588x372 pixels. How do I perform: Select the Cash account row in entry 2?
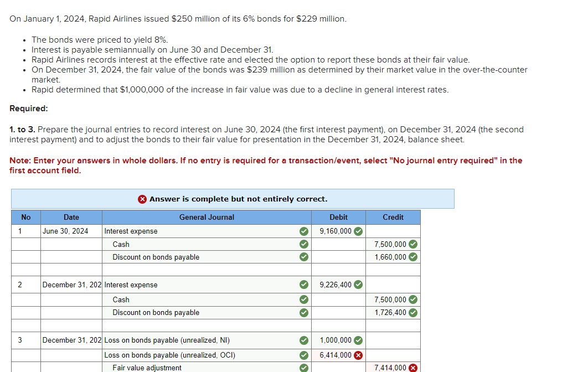coord(199,299)
